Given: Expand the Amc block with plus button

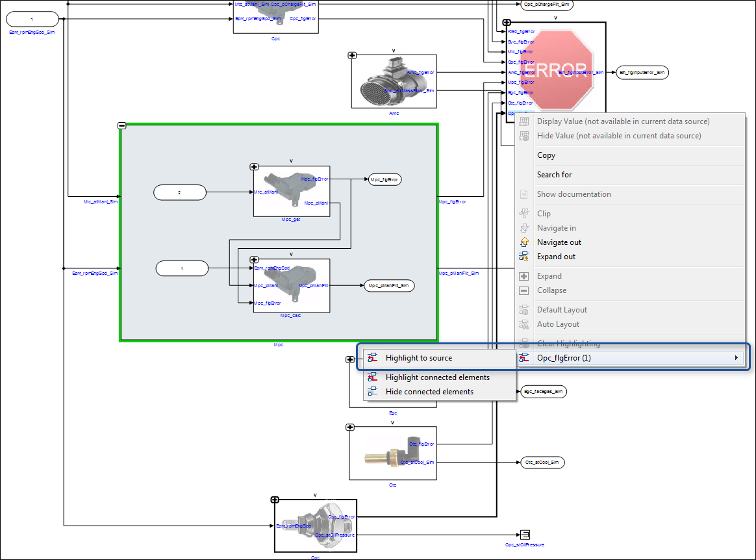Looking at the screenshot, I should tap(353, 56).
